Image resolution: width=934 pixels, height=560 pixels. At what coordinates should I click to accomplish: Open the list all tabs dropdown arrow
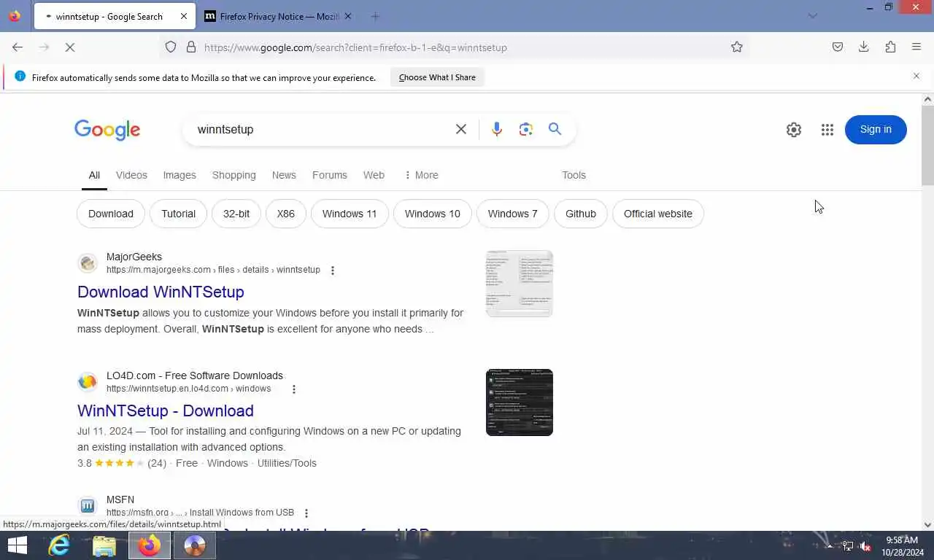point(813,16)
